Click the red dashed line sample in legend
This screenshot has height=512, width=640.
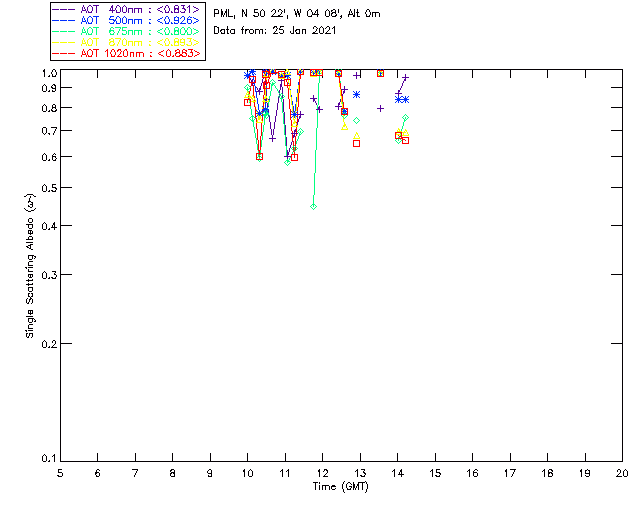(64, 53)
